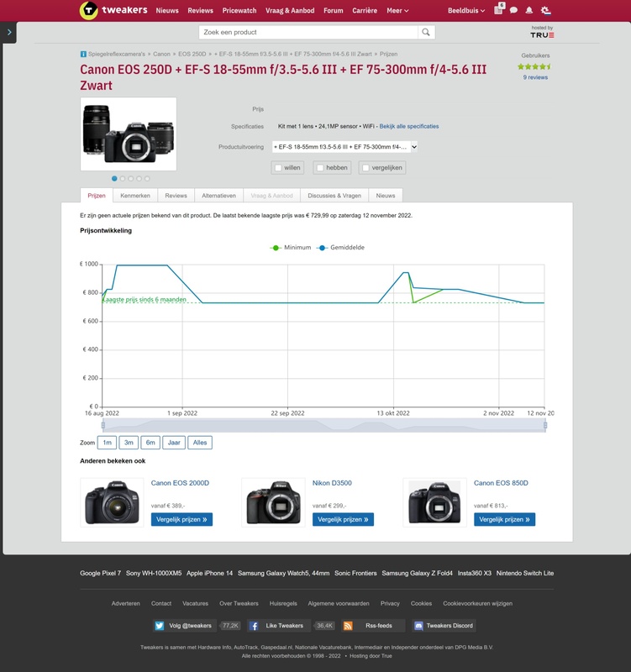Image resolution: width=631 pixels, height=672 pixels.
Task: Click the Tweakers logo icon
Action: pos(89,10)
